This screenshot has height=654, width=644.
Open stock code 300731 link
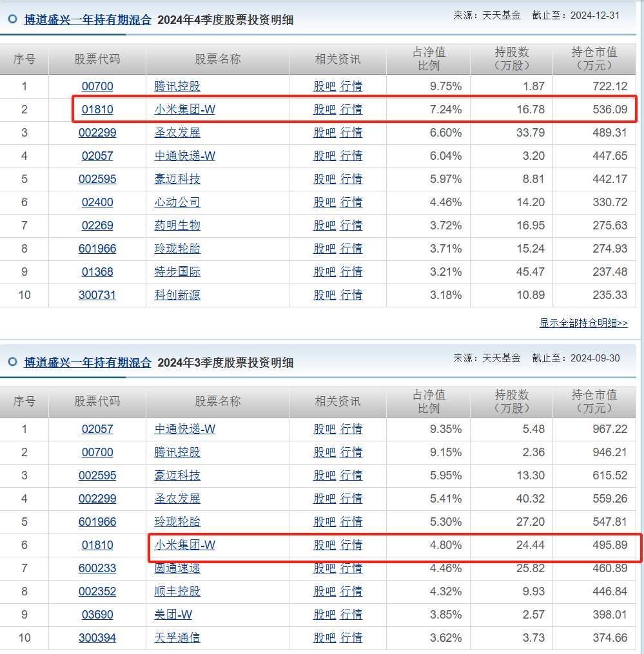[97, 295]
